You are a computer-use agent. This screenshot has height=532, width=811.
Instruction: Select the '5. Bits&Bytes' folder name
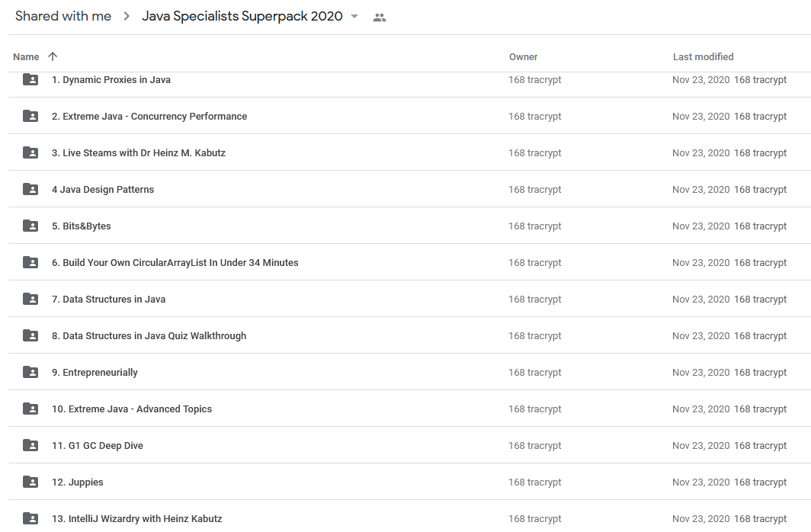(82, 226)
